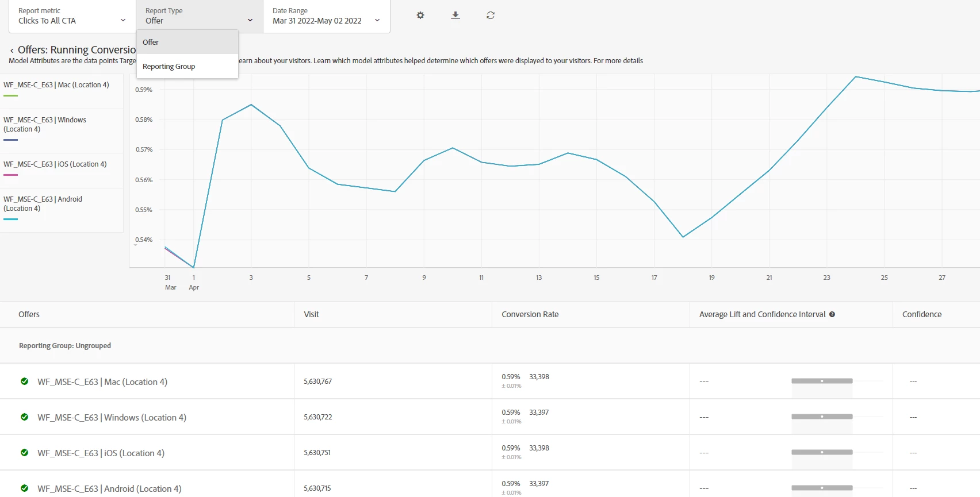
Task: Select Offer in Report Type menu
Action: tap(187, 42)
